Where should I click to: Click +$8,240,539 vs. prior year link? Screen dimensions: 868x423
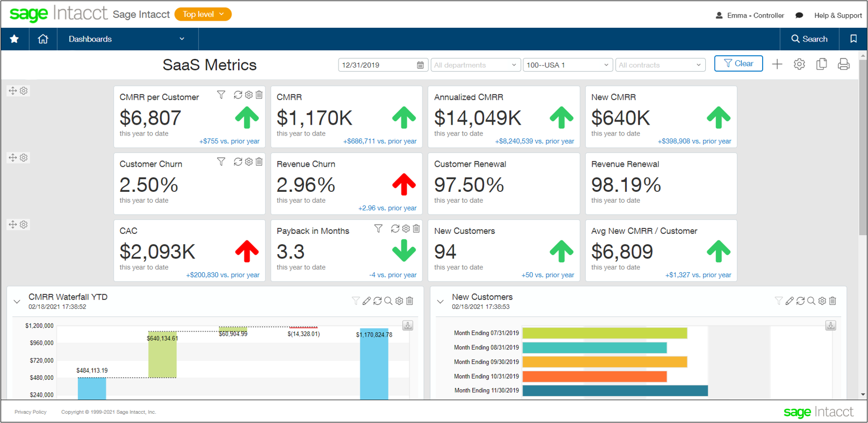pyautogui.click(x=534, y=141)
